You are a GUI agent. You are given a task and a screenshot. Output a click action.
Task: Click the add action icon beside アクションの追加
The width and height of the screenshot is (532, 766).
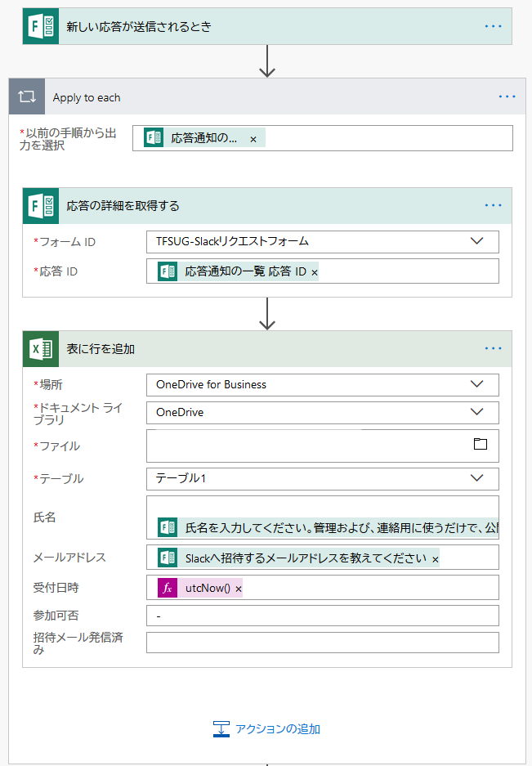tap(221, 729)
